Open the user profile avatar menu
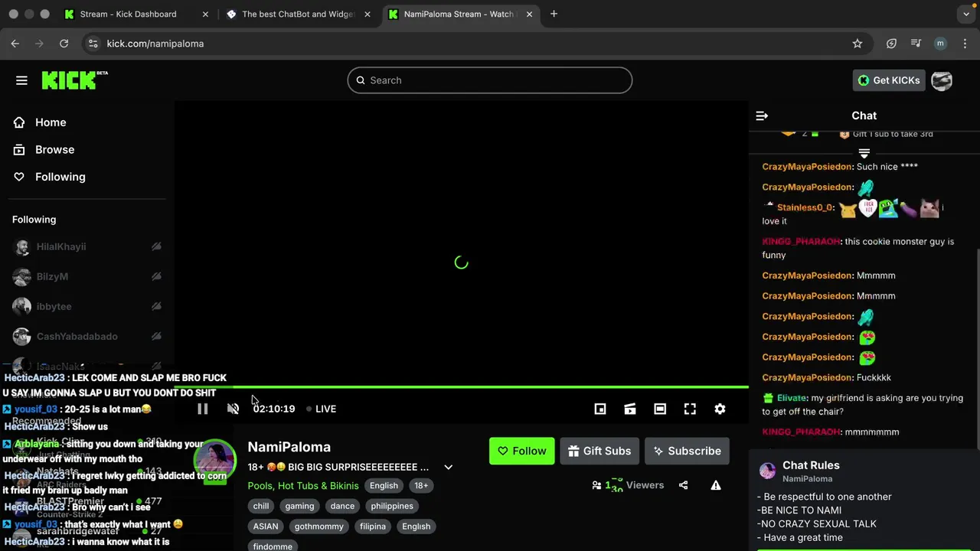This screenshot has width=980, height=551. [942, 80]
